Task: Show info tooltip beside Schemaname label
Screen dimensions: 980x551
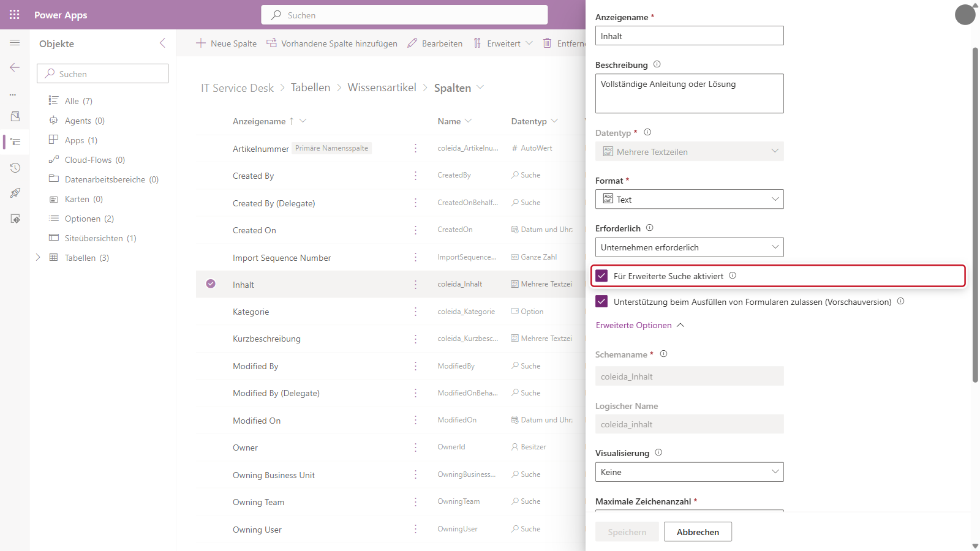Action: coord(663,354)
